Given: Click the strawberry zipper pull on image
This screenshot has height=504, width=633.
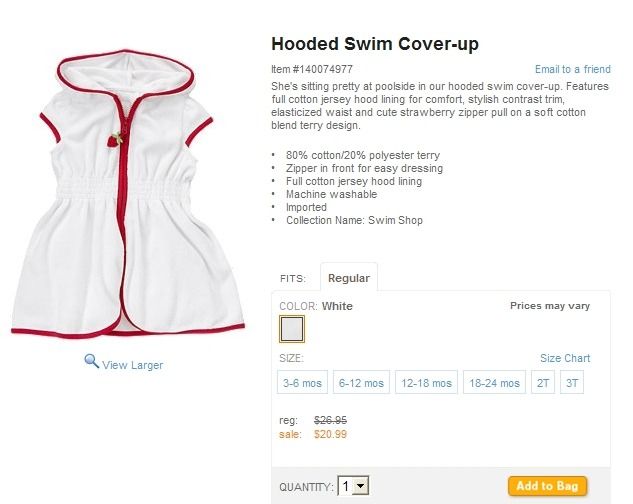Looking at the screenshot, I should point(115,139).
